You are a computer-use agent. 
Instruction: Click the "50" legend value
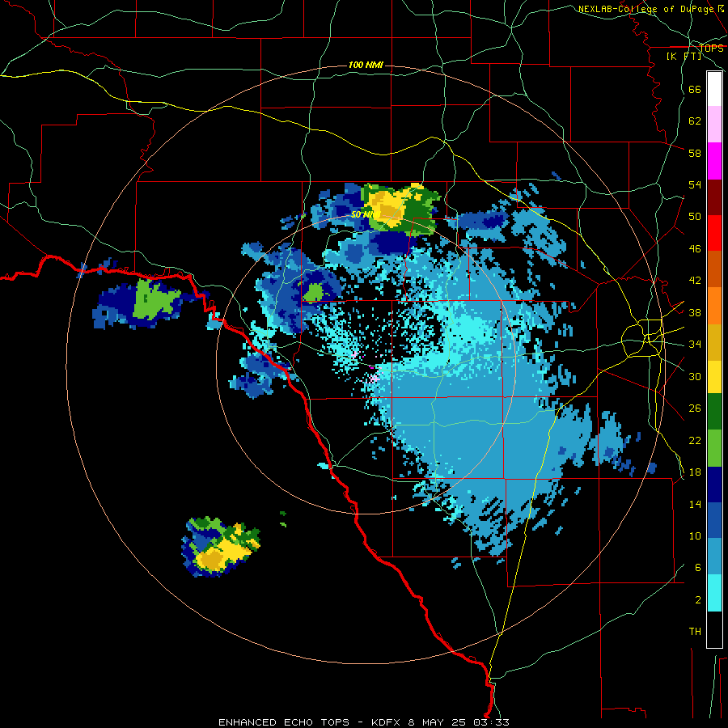pyautogui.click(x=695, y=217)
